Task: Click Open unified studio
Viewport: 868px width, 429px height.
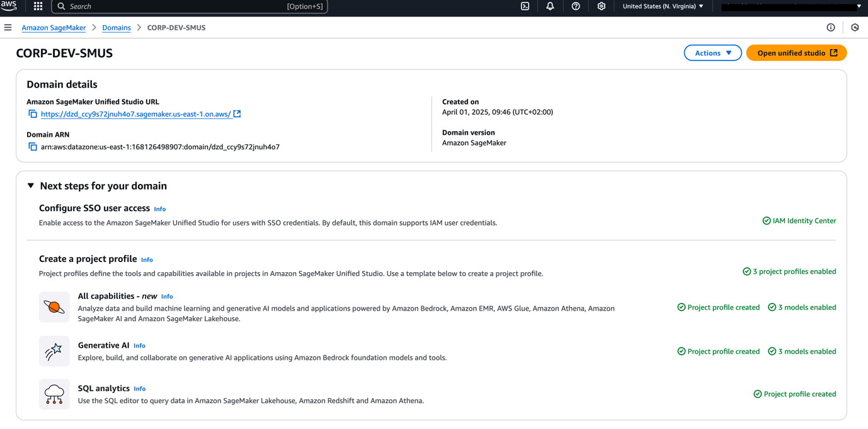Action: [x=796, y=52]
